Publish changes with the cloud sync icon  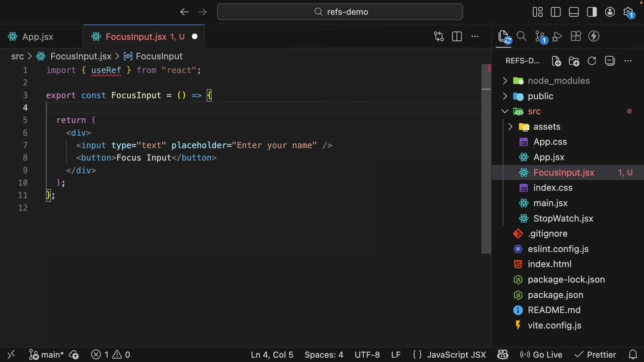click(x=74, y=355)
